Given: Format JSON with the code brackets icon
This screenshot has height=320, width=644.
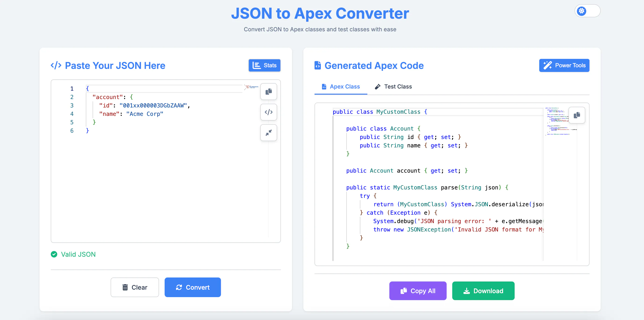Looking at the screenshot, I should coord(268,112).
